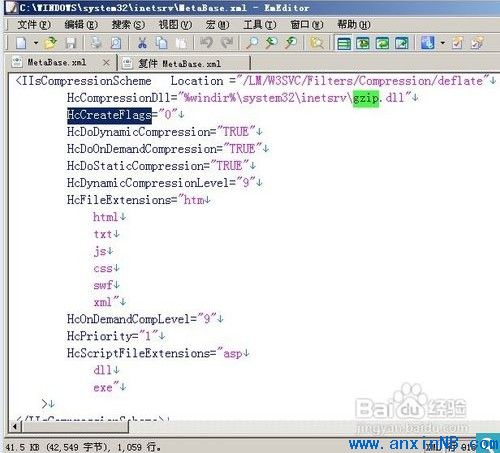Click the highlighted HcCreateFlags text
This screenshot has width=500, height=453.
tap(109, 115)
